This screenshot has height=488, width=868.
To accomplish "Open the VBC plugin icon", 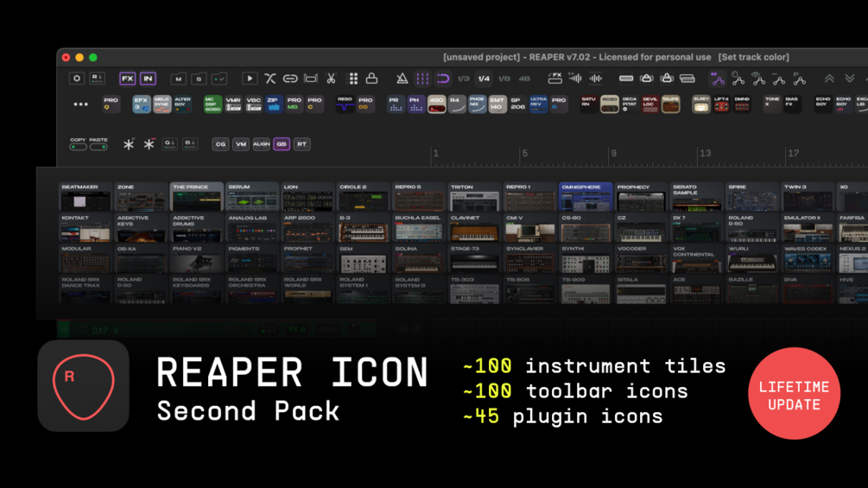I will [x=254, y=104].
